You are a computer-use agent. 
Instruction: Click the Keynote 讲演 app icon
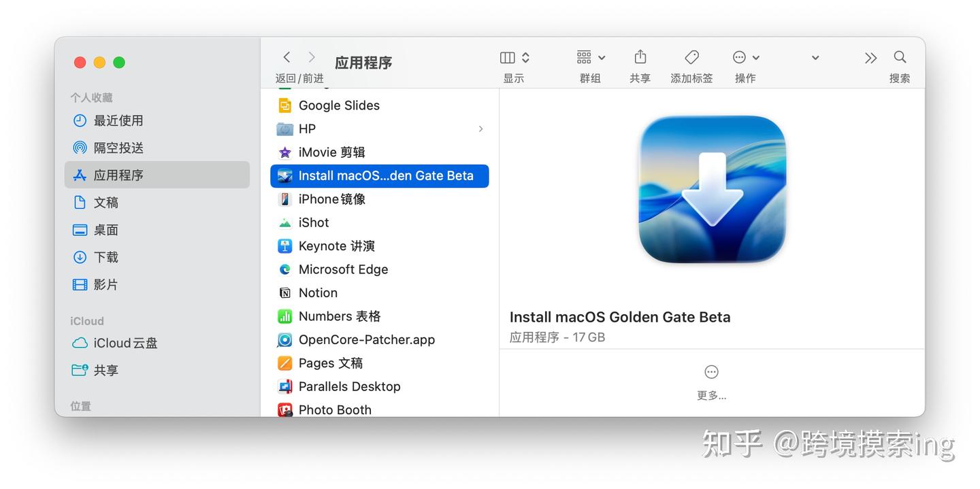tap(284, 246)
